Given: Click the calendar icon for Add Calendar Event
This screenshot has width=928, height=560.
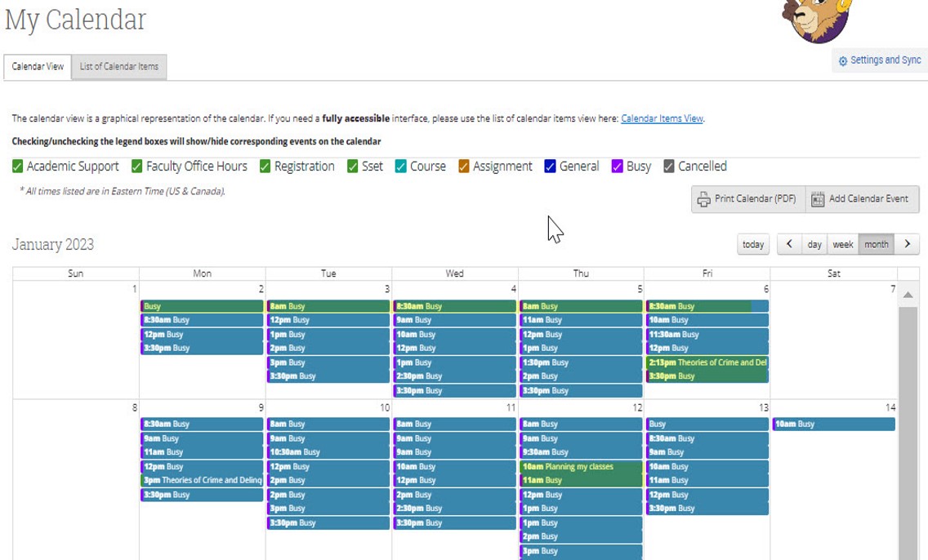Looking at the screenshot, I should pyautogui.click(x=818, y=199).
